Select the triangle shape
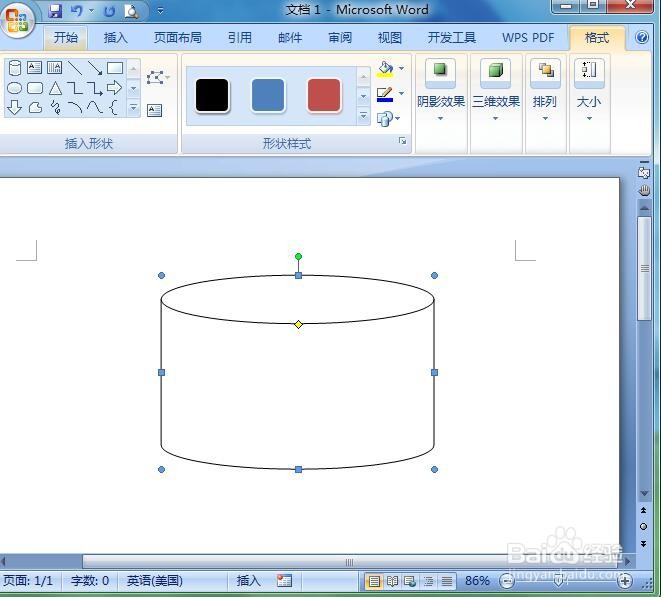 click(55, 88)
